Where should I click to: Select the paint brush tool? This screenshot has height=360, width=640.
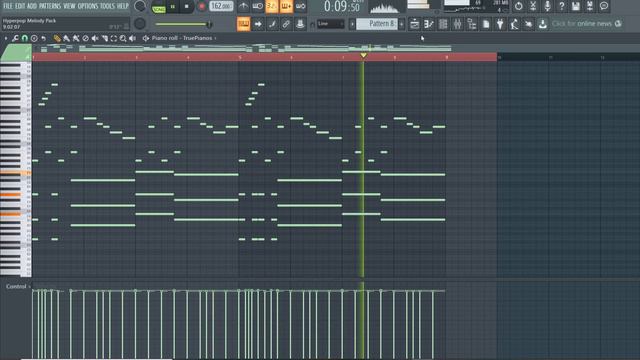point(67,38)
